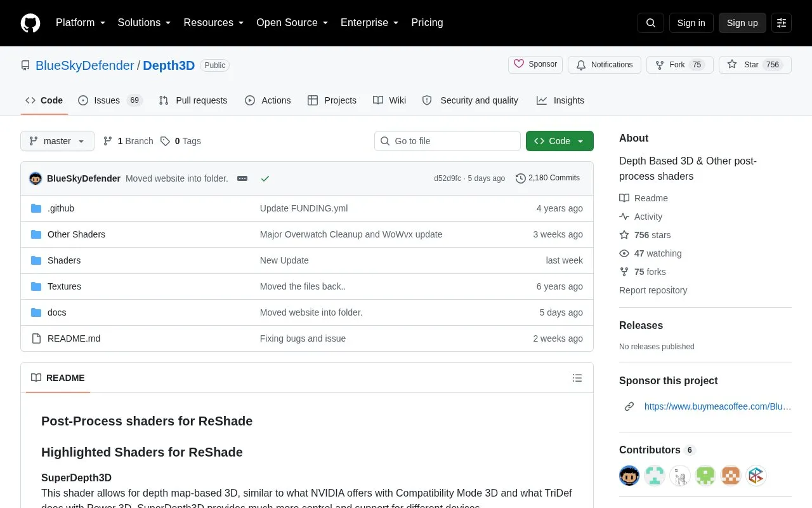
Task: Open the README outline list icon
Action: (x=577, y=378)
